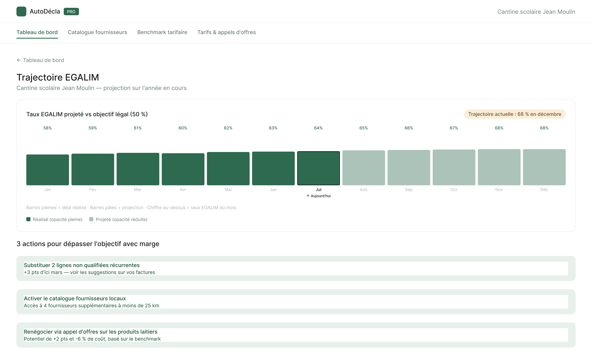The image size is (592, 364).
Task: Go to Tarifs & appels d'offres tab
Action: pyautogui.click(x=226, y=32)
